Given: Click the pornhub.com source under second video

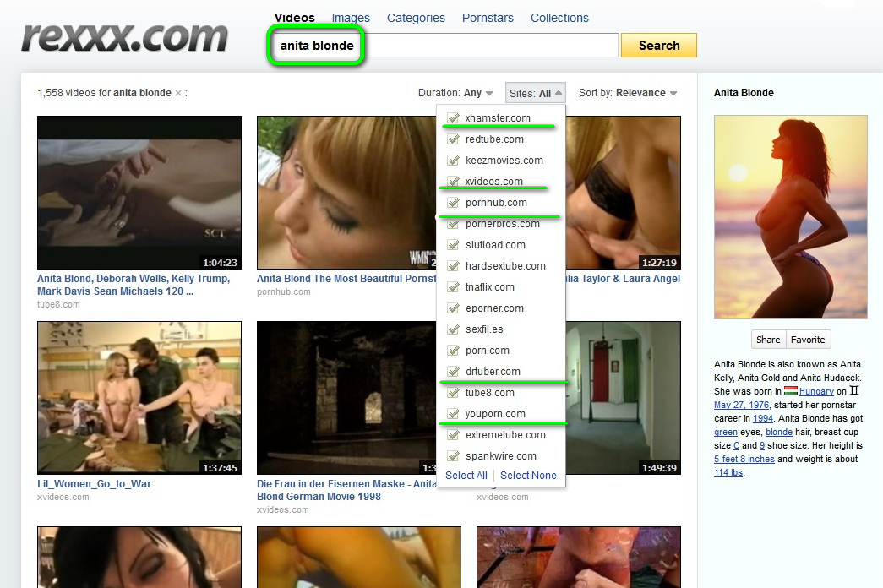Looking at the screenshot, I should (283, 291).
